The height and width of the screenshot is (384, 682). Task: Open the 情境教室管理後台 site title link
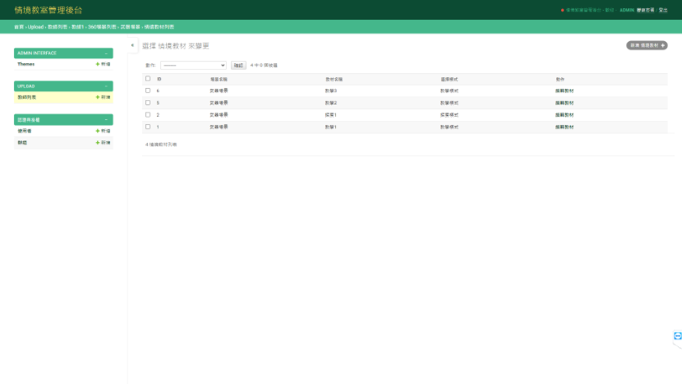coord(48,10)
